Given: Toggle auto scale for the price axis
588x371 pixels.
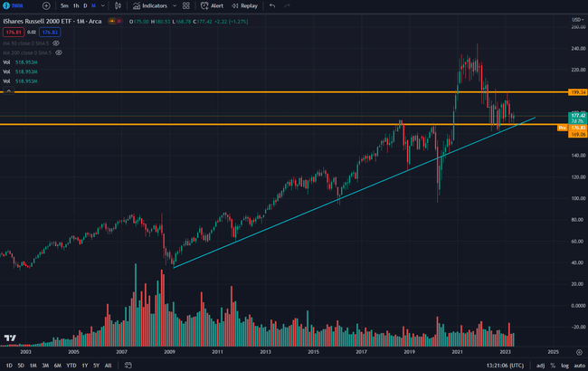Looking at the screenshot, I should pos(578,365).
